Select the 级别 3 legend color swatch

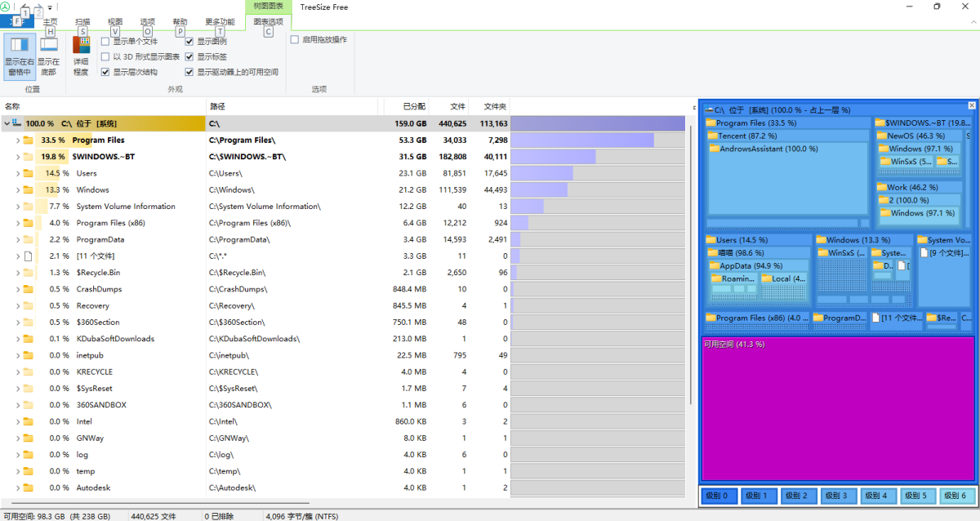pos(840,496)
